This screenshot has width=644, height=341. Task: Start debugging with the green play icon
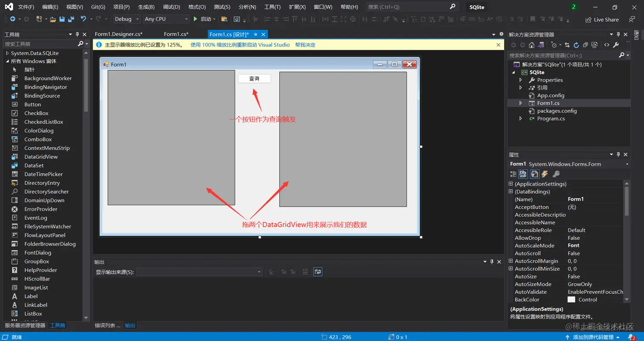tap(195, 19)
